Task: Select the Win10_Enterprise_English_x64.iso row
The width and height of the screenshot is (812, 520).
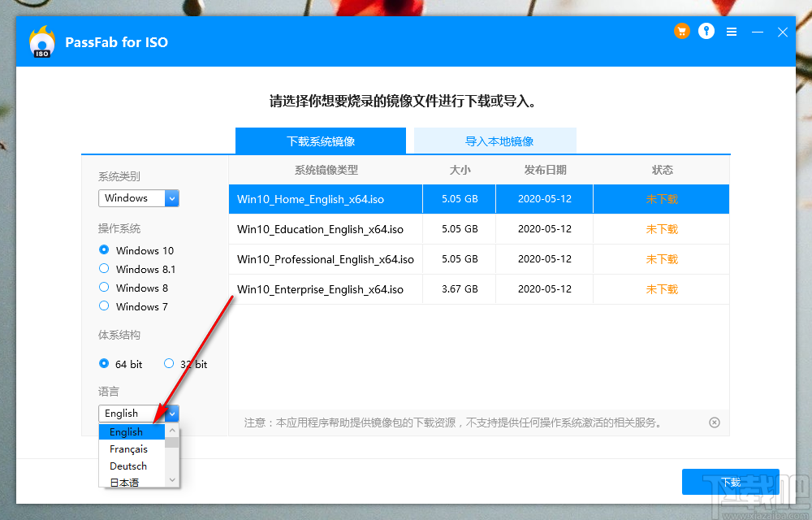Action: pos(325,288)
